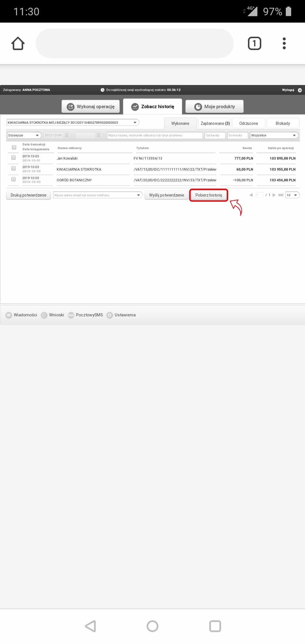This screenshot has height=644, width=305.
Task: Open the browser three-dot menu
Action: tap(284, 43)
